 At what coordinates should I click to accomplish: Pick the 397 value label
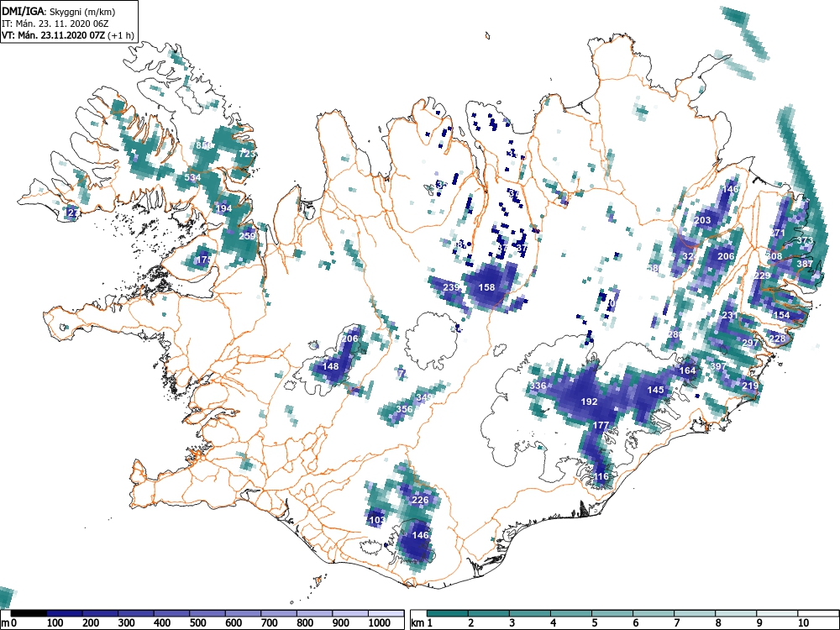tap(718, 366)
